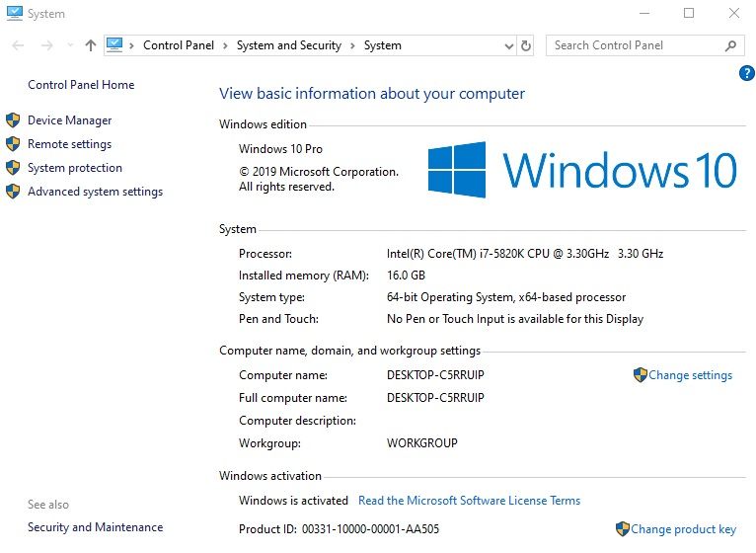Click the Computer name value DESKTOP-C5RRUIP
The width and height of the screenshot is (756, 553).
click(x=435, y=375)
